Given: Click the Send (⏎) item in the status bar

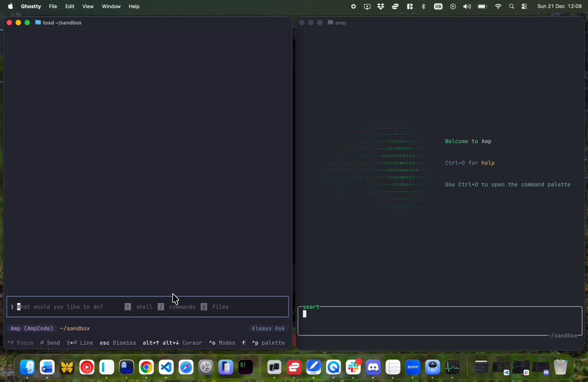Looking at the screenshot, I should tap(50, 343).
